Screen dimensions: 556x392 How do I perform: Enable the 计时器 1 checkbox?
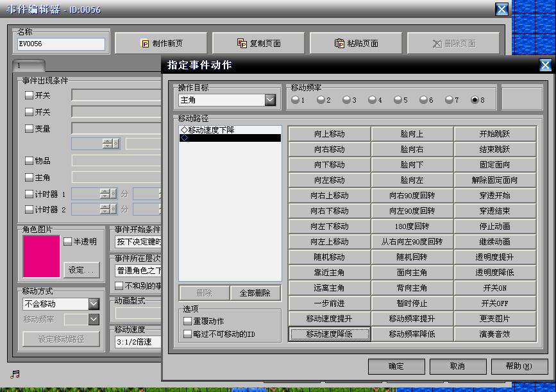[29, 194]
